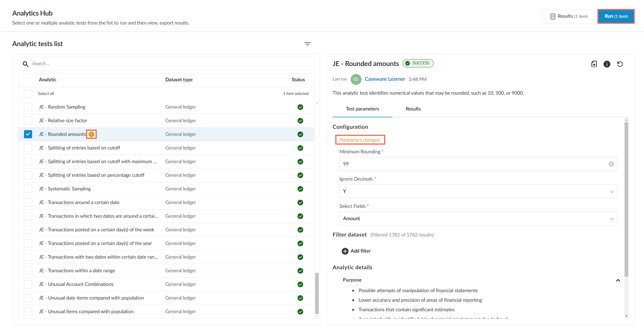The width and height of the screenshot is (644, 326).
Task: Select JE - Transactions around a certain date row
Action: click(x=166, y=202)
